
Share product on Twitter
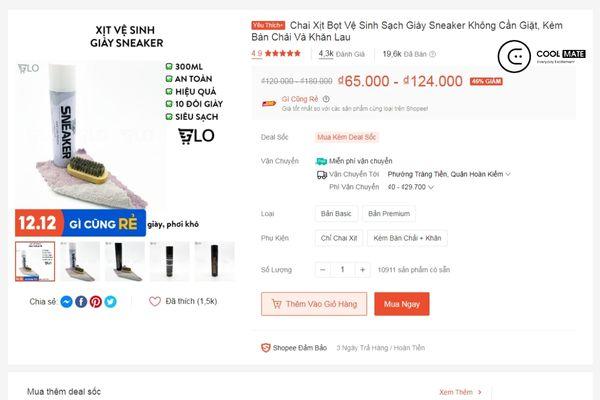pos(111,302)
